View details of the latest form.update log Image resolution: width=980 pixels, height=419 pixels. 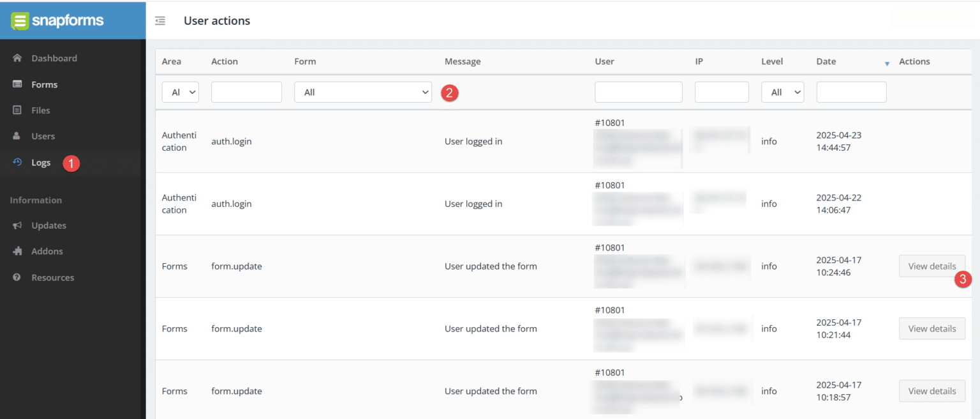[932, 266]
